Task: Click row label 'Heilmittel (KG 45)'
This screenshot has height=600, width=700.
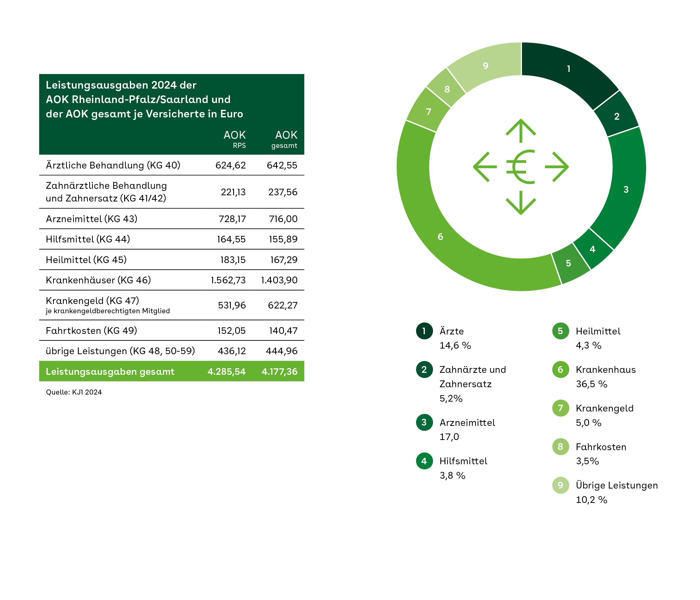Action: click(x=86, y=260)
